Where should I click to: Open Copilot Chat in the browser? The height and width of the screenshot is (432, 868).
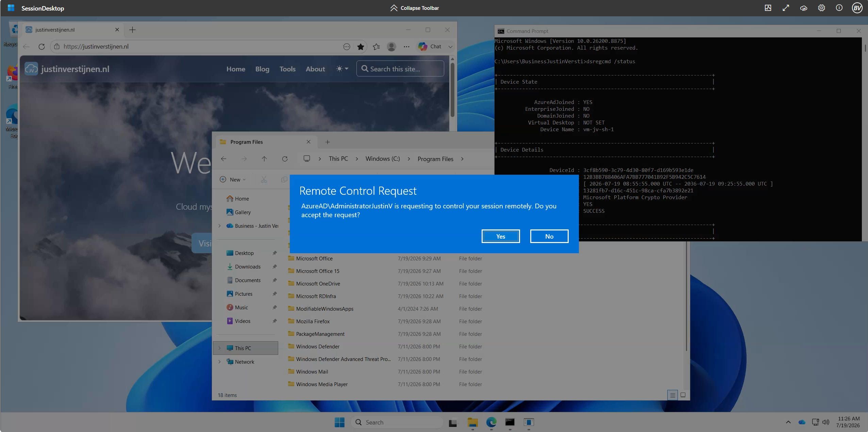(x=430, y=47)
